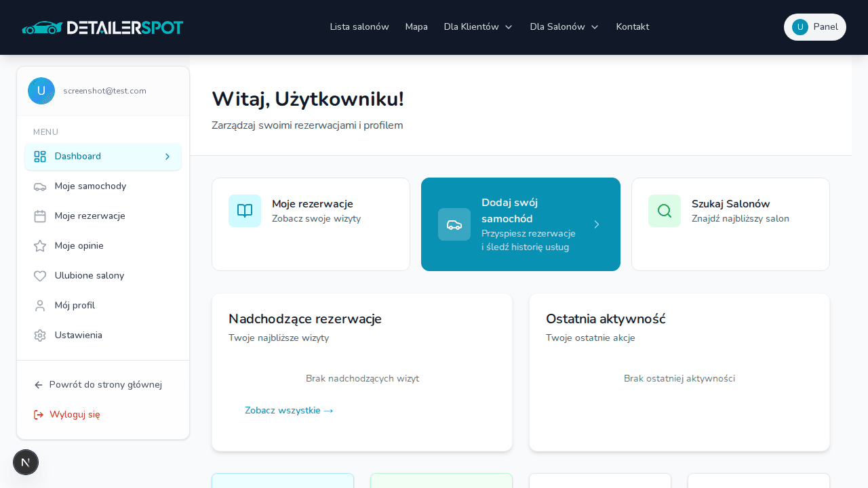The height and width of the screenshot is (488, 868).
Task: Click the Dashboard chevron arrow
Action: point(167,157)
